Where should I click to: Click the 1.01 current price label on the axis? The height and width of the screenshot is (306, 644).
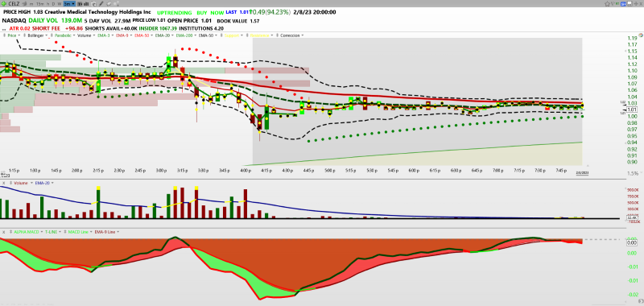(x=631, y=110)
